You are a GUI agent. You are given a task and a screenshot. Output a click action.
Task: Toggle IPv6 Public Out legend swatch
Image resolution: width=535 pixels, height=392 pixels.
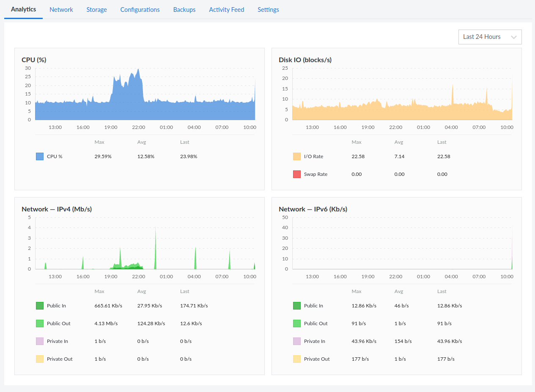(x=297, y=323)
